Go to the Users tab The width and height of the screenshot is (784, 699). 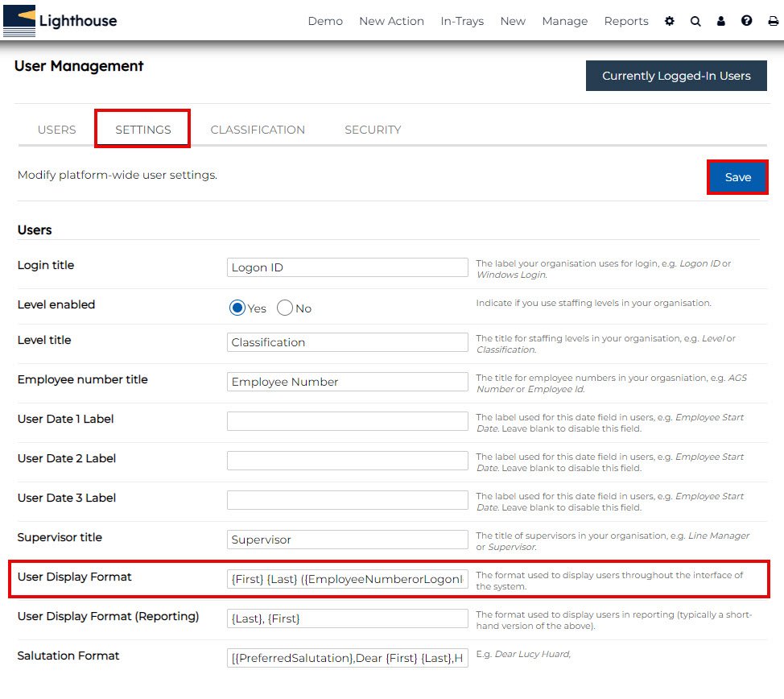[x=57, y=130]
